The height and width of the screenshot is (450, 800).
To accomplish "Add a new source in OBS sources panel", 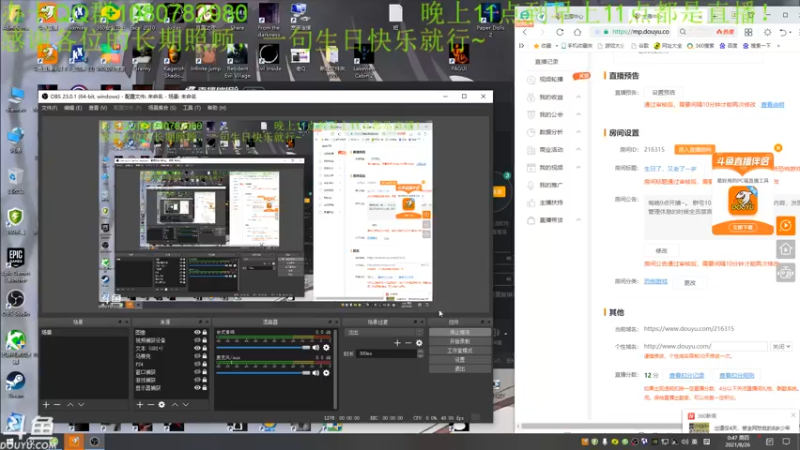I will click(140, 405).
